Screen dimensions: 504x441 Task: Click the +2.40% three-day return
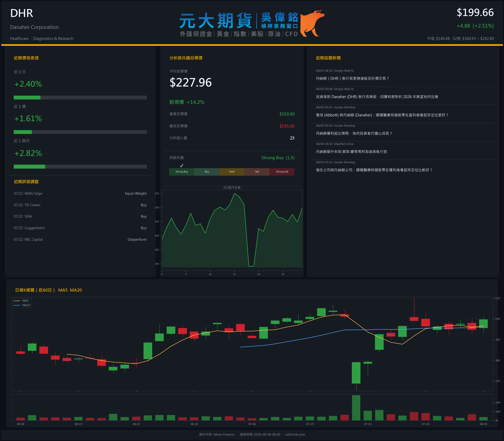coord(28,84)
